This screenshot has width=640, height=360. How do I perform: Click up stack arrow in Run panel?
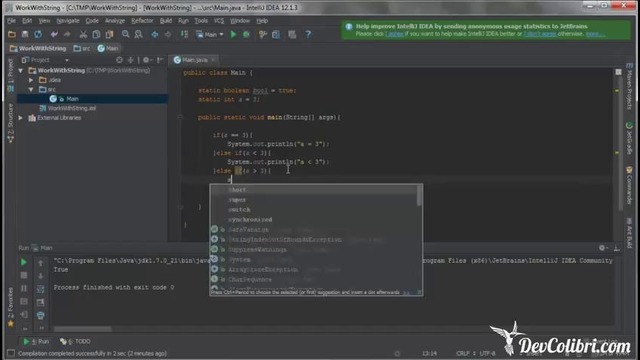click(40, 263)
